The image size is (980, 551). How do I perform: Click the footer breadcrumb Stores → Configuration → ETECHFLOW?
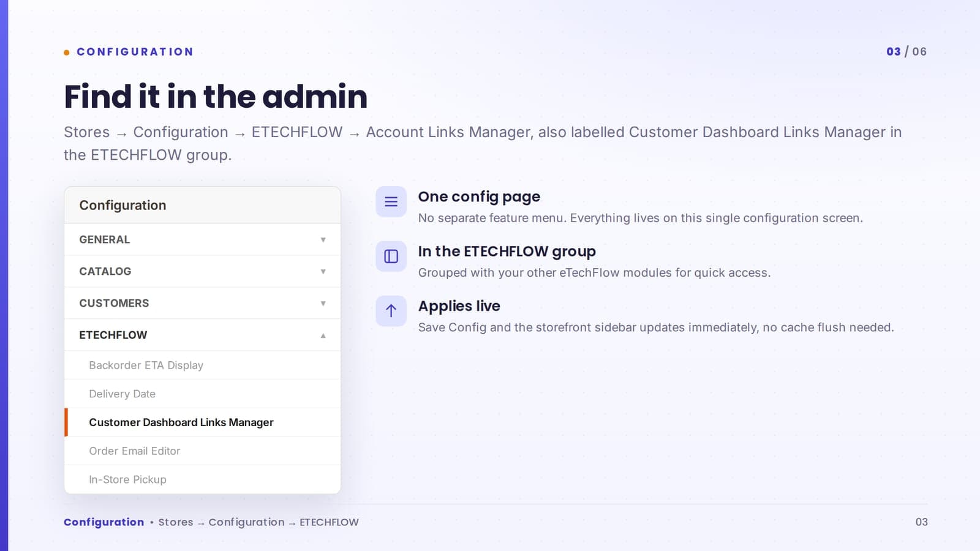[258, 522]
